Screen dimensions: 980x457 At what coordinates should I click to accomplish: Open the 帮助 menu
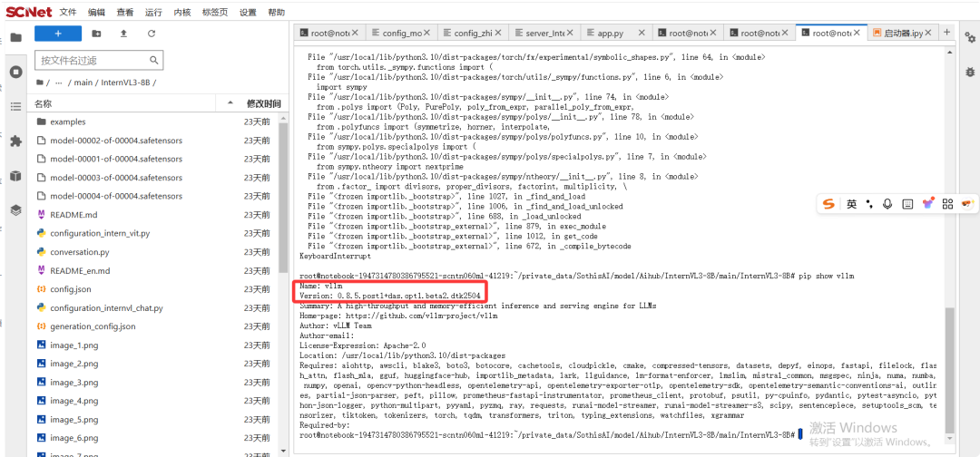tap(276, 13)
